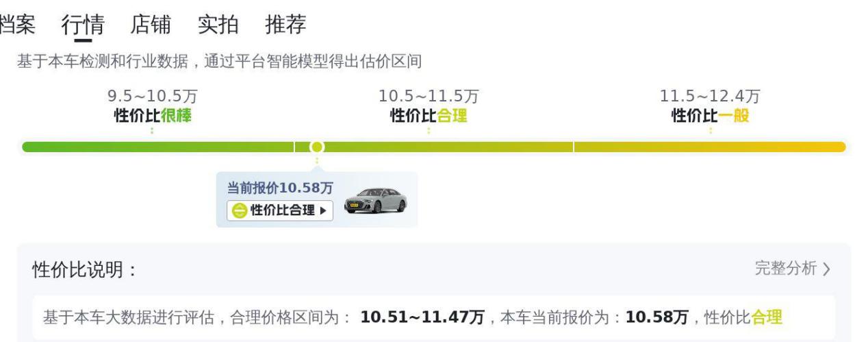The height and width of the screenshot is (342, 868).
Task: Open the 店铺 tab
Action: [x=151, y=25]
